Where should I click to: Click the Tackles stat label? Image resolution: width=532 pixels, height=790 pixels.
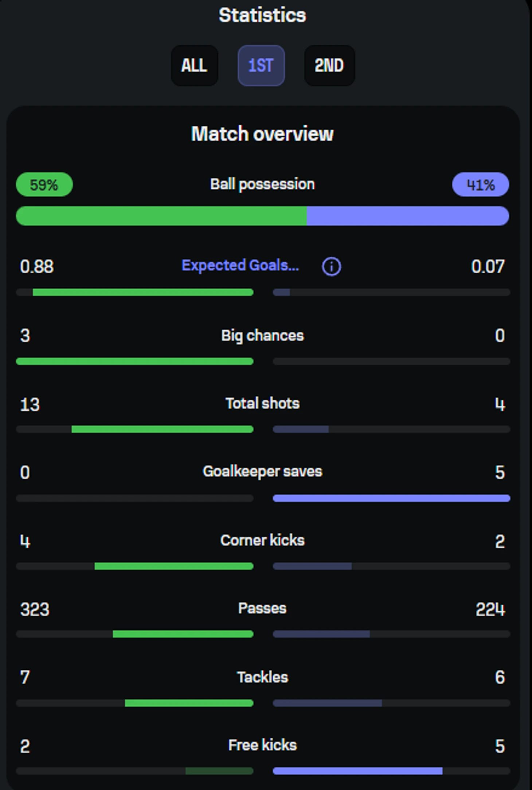(262, 677)
